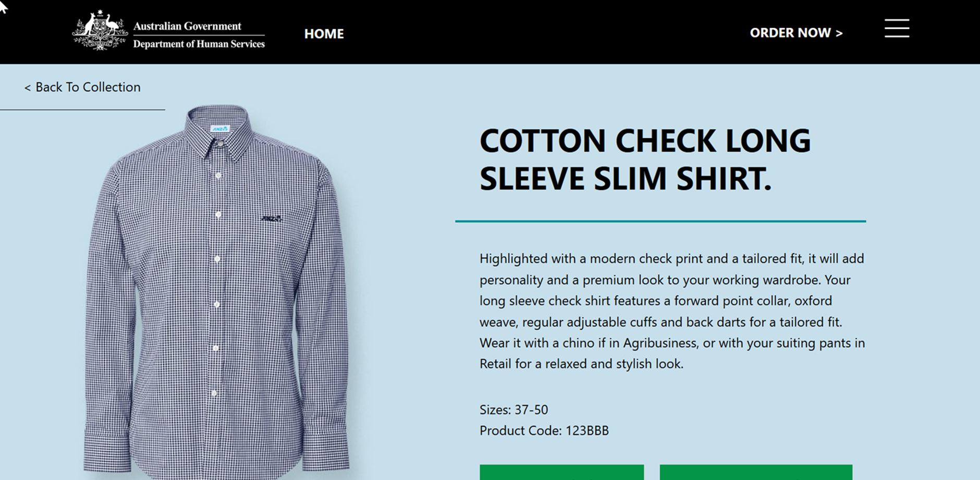Viewport: 980px width, 480px height.
Task: Click the top white button on the shirt placket
Action: pos(218,175)
